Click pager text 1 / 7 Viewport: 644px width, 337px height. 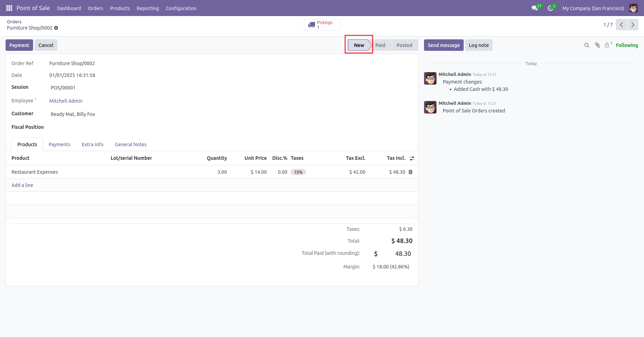(x=608, y=25)
